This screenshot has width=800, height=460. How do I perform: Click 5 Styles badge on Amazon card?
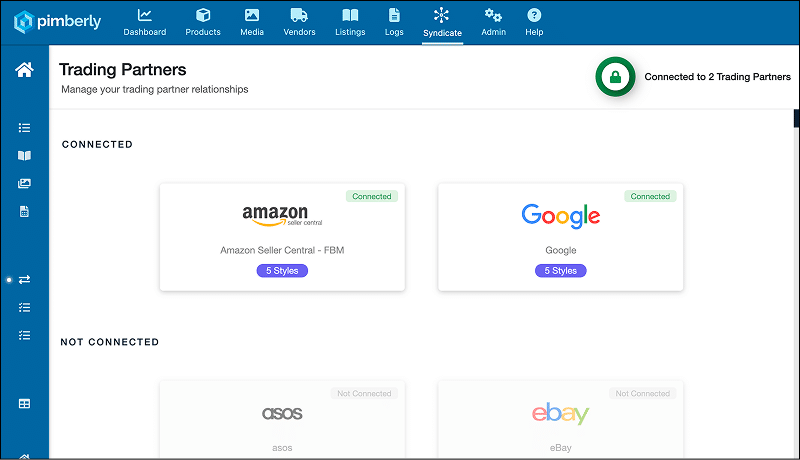(282, 271)
